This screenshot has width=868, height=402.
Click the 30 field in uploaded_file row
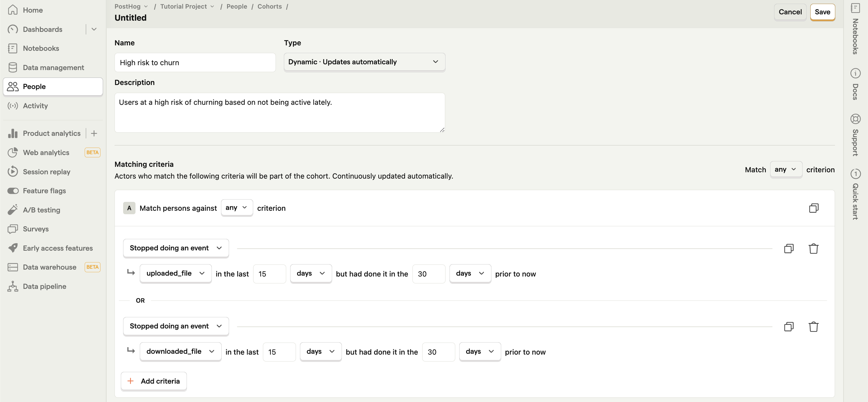click(x=429, y=274)
